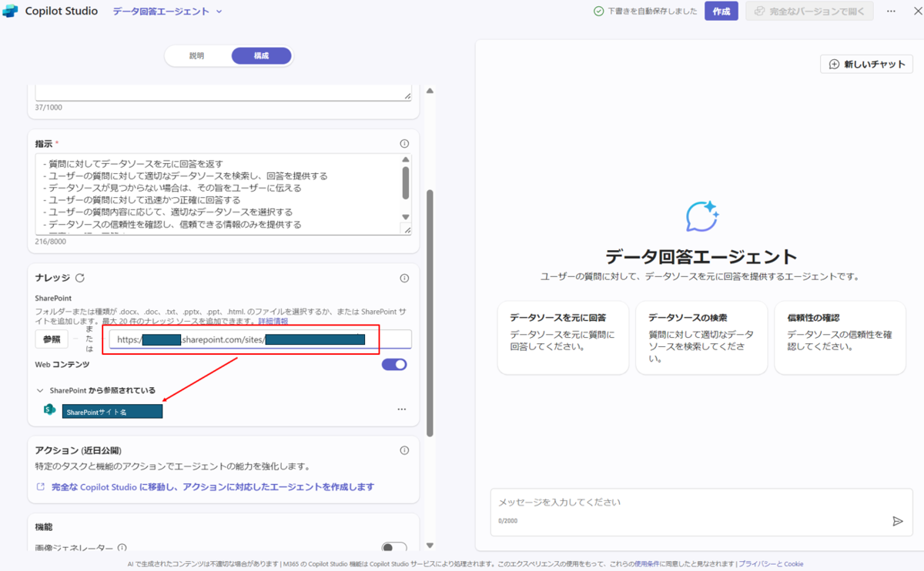Click the refresh icon next to ナレッジ

80,279
